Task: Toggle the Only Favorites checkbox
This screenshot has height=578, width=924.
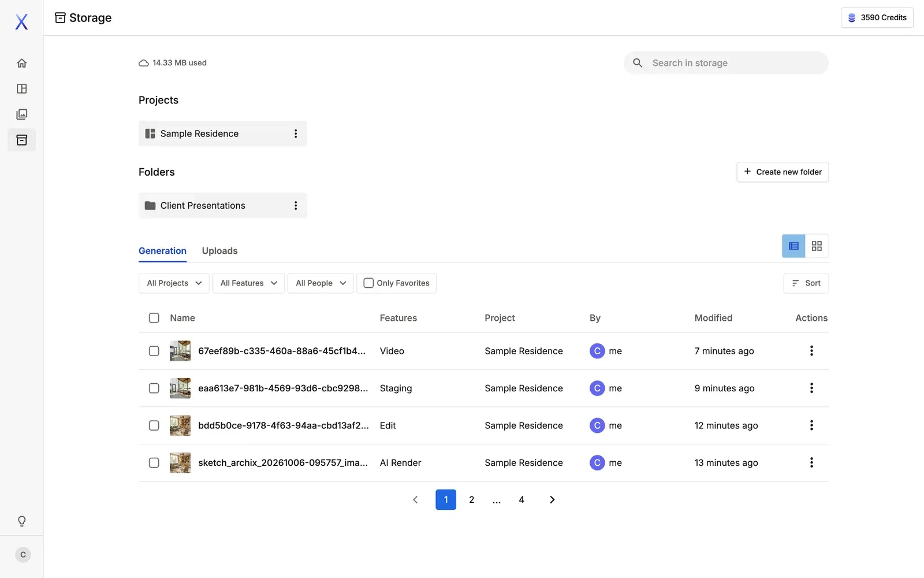Action: [x=368, y=283]
